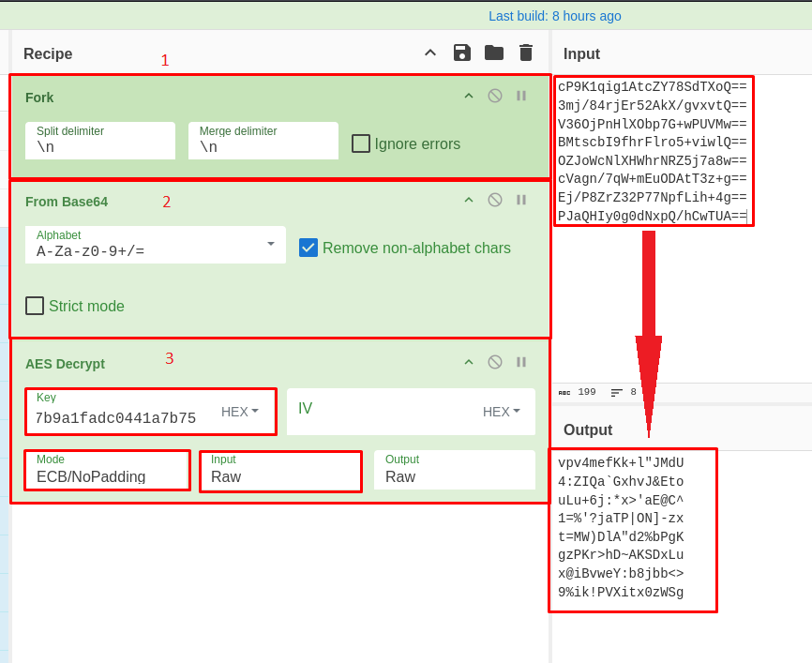Open the Key format HEX dropdown

[240, 412]
